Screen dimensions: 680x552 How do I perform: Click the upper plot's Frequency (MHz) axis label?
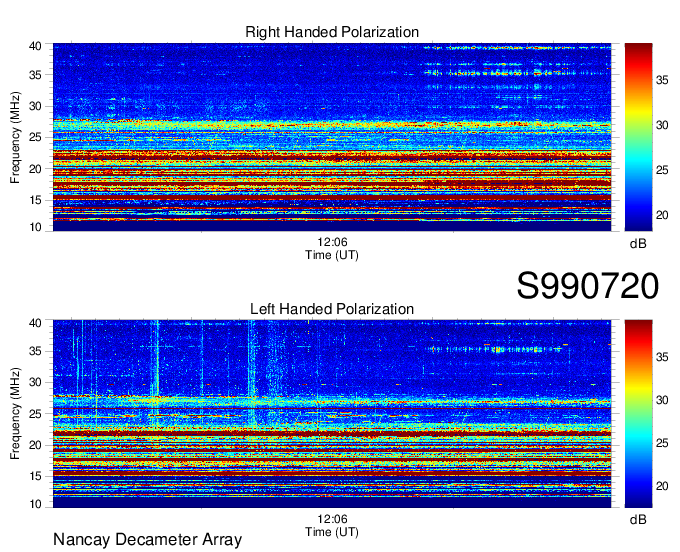coord(15,137)
